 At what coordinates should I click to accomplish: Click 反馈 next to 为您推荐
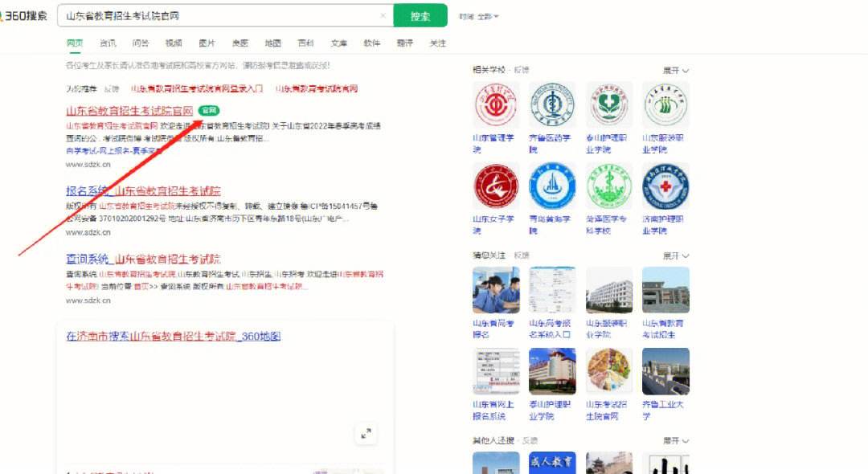tap(112, 88)
